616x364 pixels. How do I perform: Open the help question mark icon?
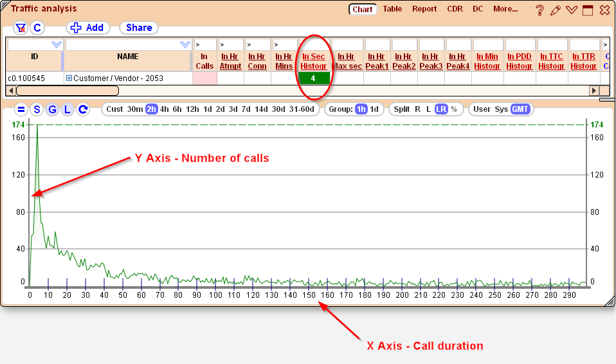(539, 10)
